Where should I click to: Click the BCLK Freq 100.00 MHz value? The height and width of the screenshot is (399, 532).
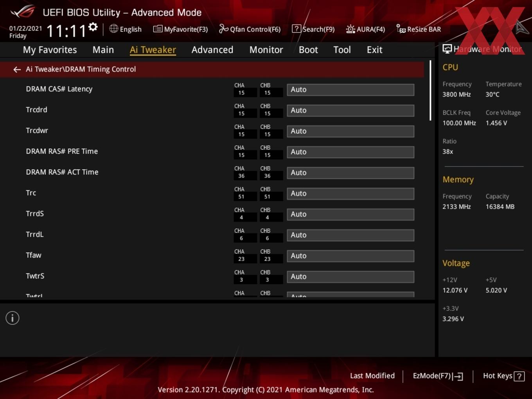459,123
